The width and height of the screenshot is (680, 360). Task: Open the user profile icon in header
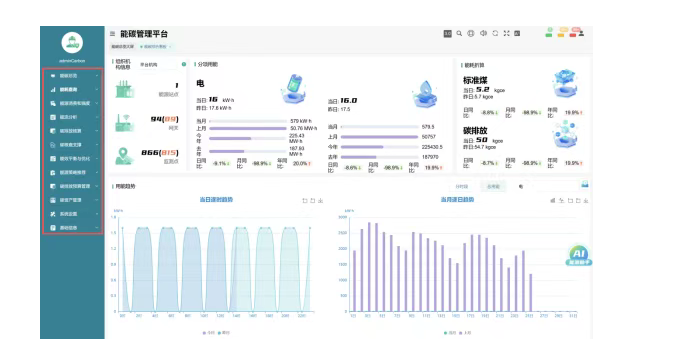click(582, 33)
